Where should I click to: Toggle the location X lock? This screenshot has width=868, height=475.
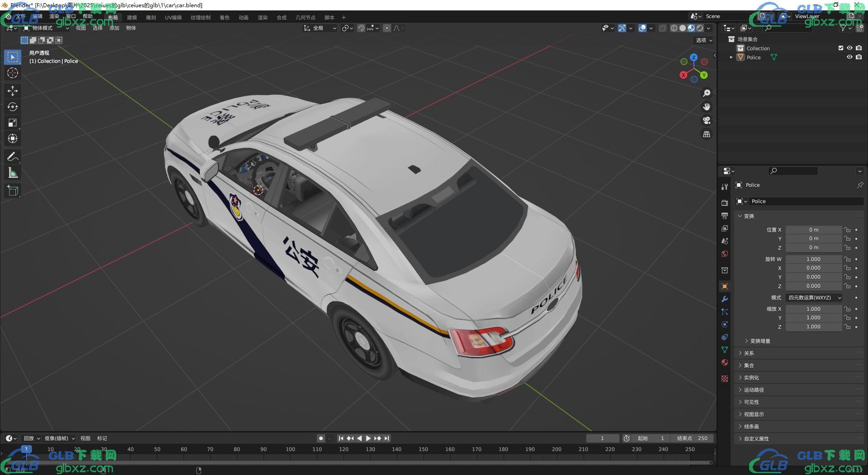[847, 230]
